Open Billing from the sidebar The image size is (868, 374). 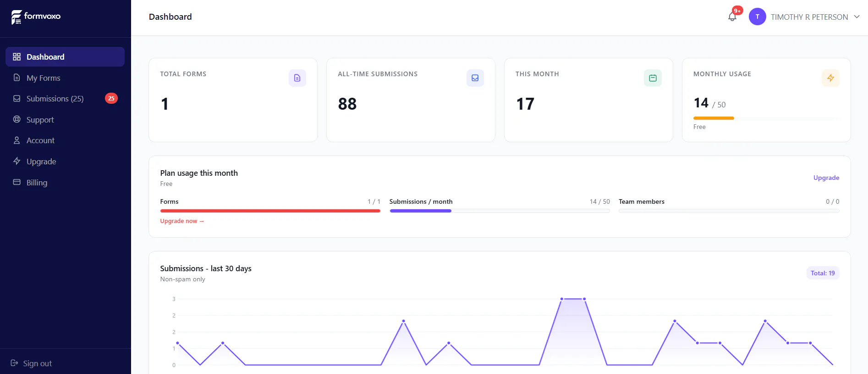[65, 183]
